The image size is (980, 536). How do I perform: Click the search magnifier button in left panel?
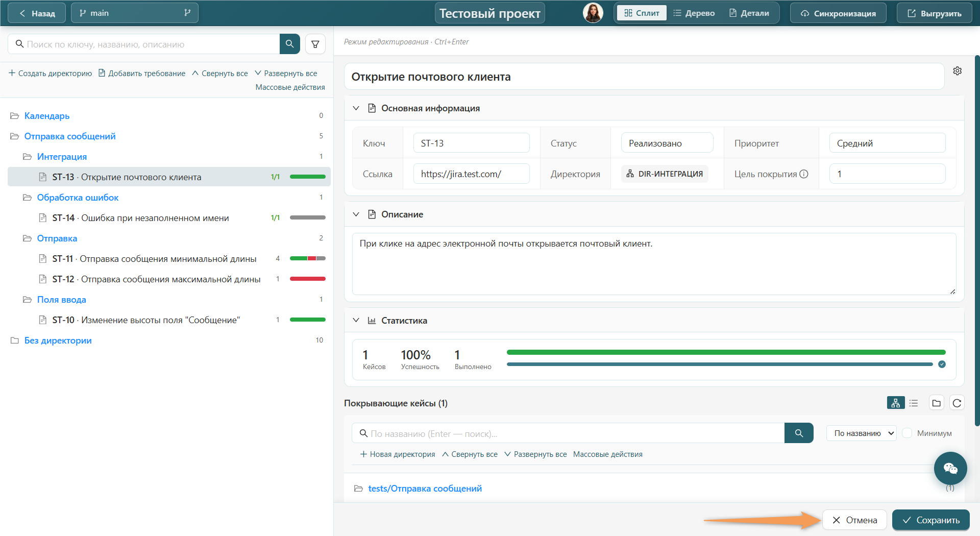coord(290,44)
